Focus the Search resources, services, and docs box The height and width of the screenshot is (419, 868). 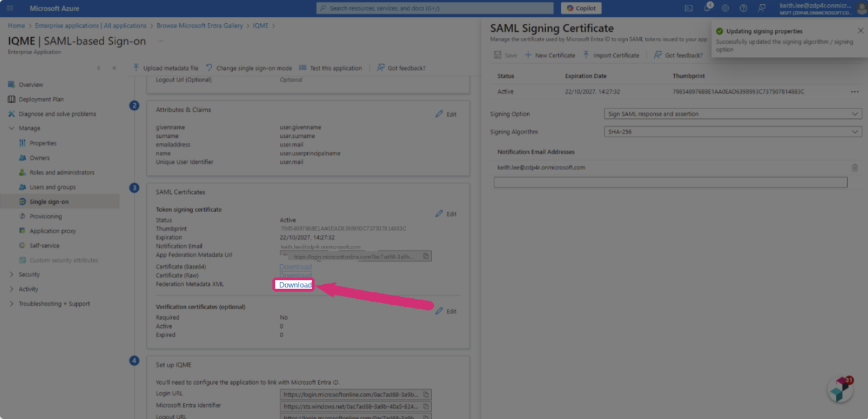click(x=435, y=9)
